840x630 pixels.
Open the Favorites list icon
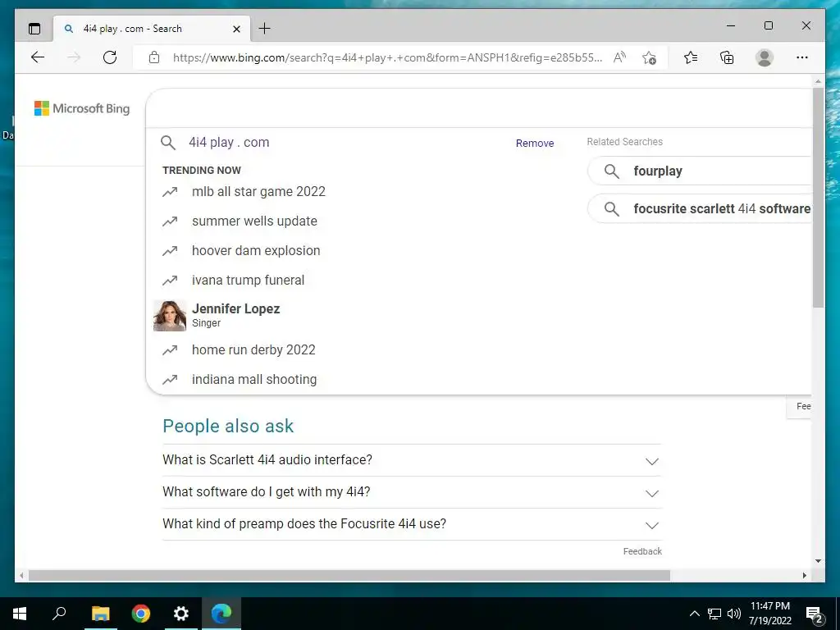(691, 57)
